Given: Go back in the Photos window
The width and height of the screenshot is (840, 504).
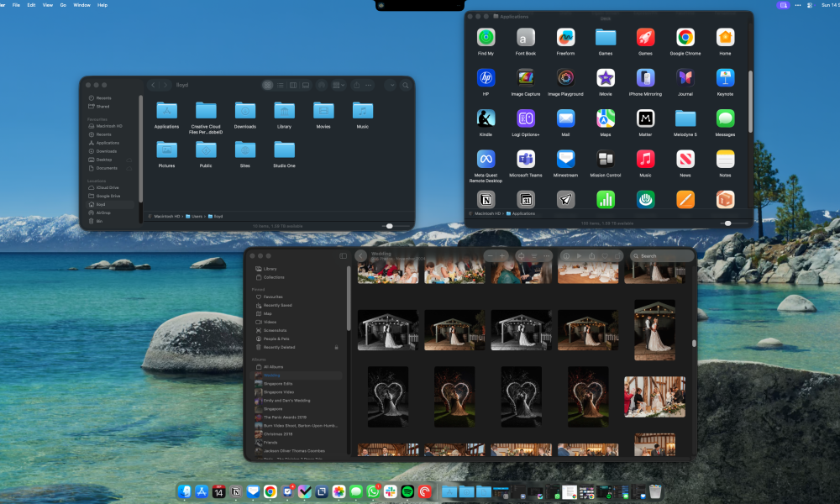Looking at the screenshot, I should tap(361, 255).
